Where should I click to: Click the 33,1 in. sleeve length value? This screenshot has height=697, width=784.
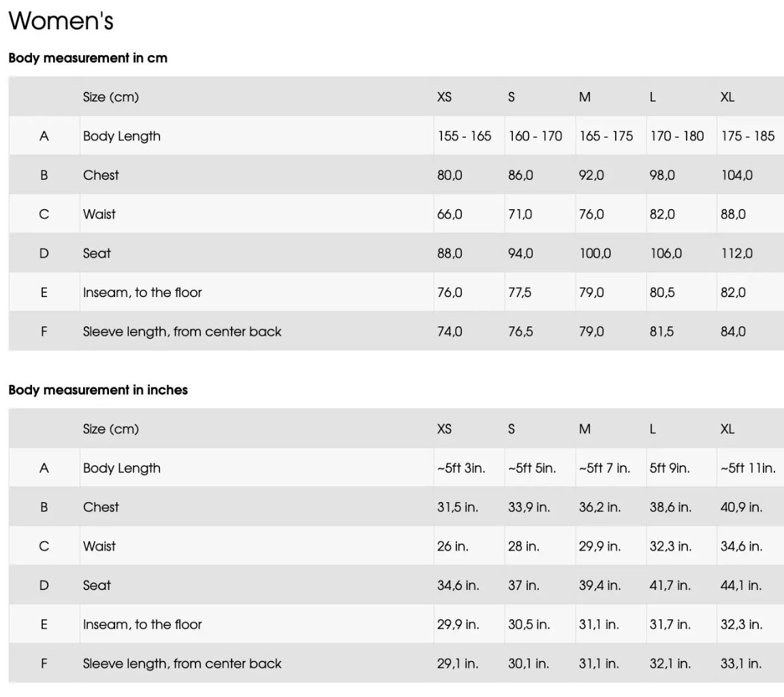click(x=741, y=664)
